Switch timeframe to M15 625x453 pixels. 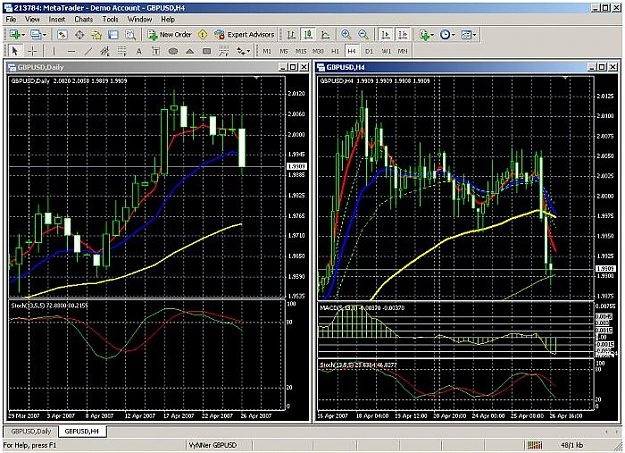click(301, 51)
